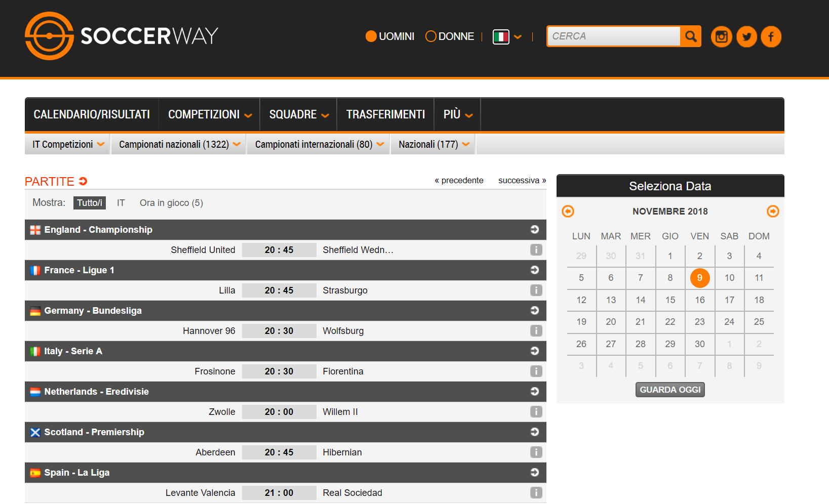Open the PARTITE heading link
The image size is (829, 504).
(50, 181)
